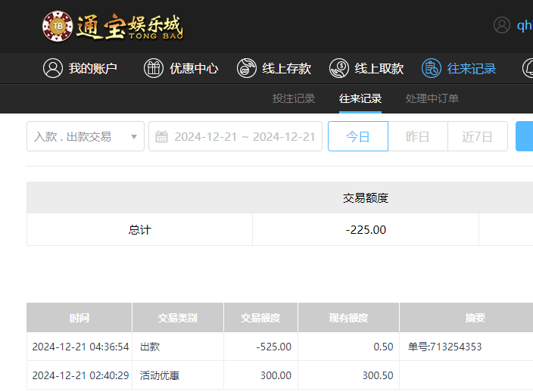Click the 优惠中心 gift box icon

(153, 68)
